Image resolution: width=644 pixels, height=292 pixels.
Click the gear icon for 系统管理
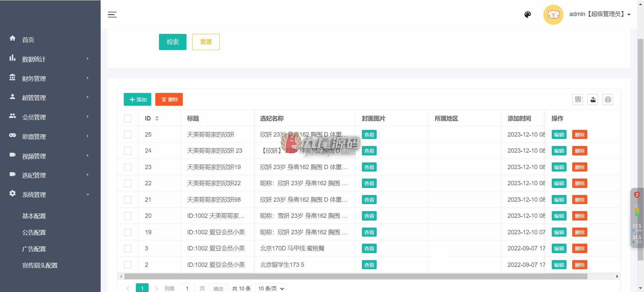pos(12,193)
